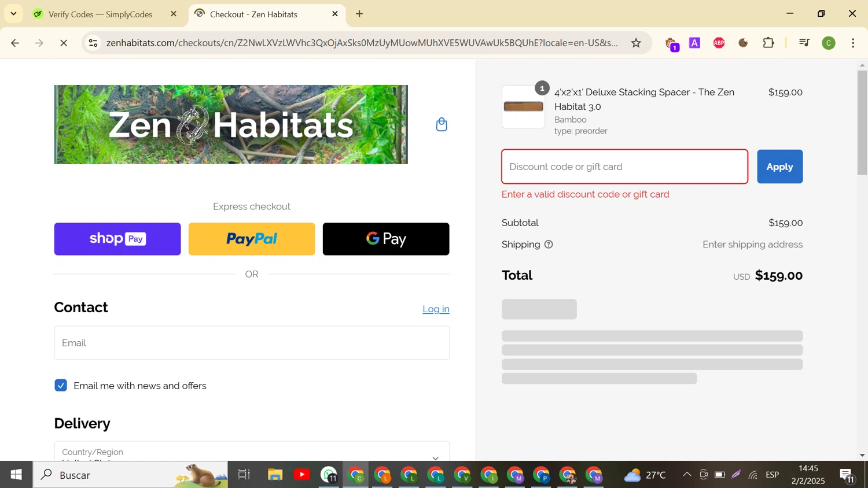Open the shopping bag cart icon
Screen dimensions: 868x488
[x=442, y=124]
